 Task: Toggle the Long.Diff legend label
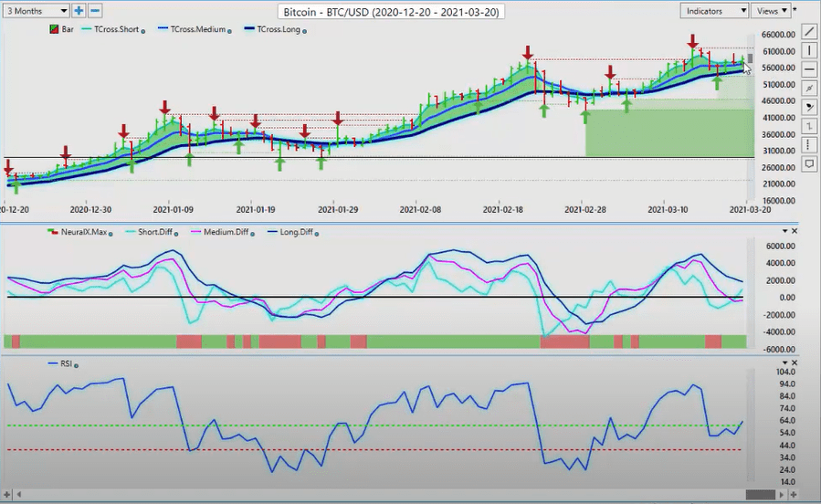297,232
